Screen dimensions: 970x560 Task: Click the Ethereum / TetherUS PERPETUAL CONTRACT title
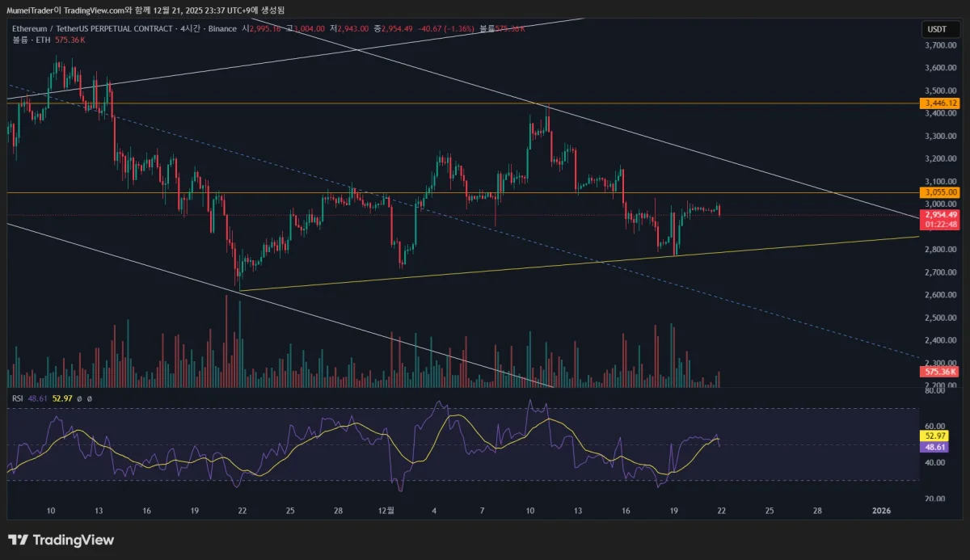[92, 28]
